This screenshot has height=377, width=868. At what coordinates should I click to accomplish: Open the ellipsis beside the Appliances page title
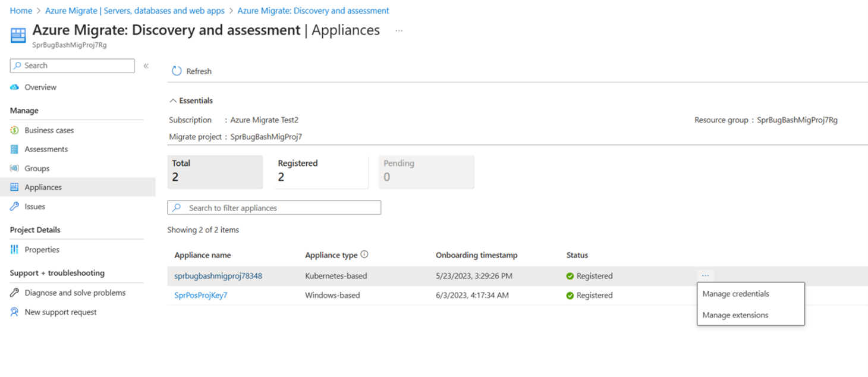[x=399, y=30]
